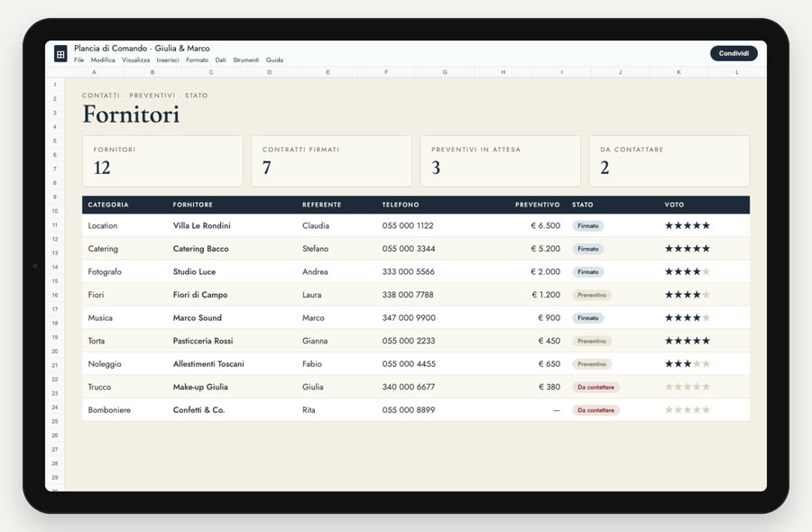Select phone number 333 000 5566
Viewport: 812px width, 532px height.
409,271
